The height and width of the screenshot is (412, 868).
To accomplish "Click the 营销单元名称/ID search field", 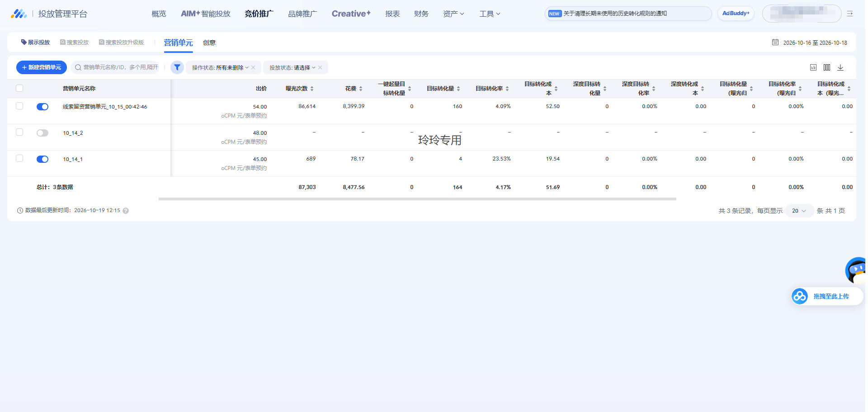I will pos(115,67).
